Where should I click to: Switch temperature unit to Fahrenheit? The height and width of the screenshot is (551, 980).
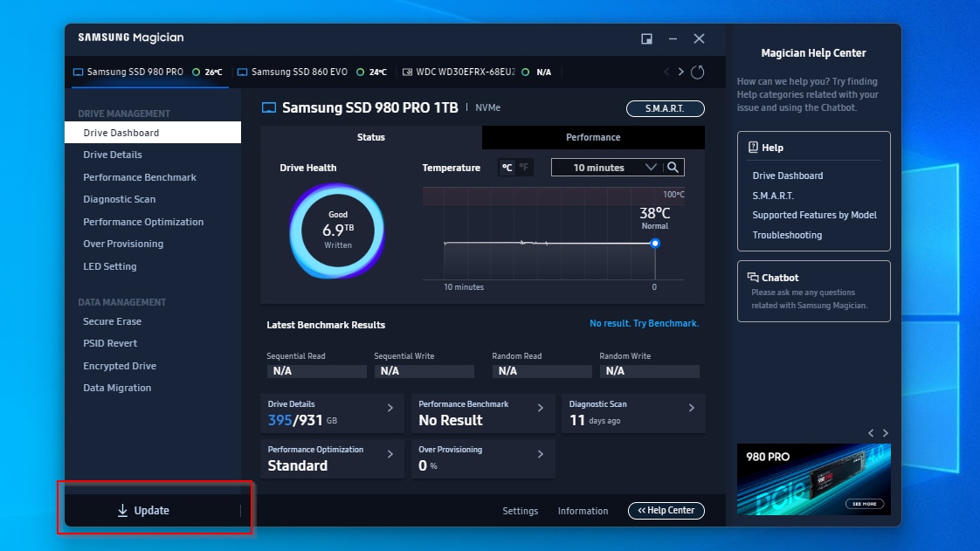[x=524, y=168]
